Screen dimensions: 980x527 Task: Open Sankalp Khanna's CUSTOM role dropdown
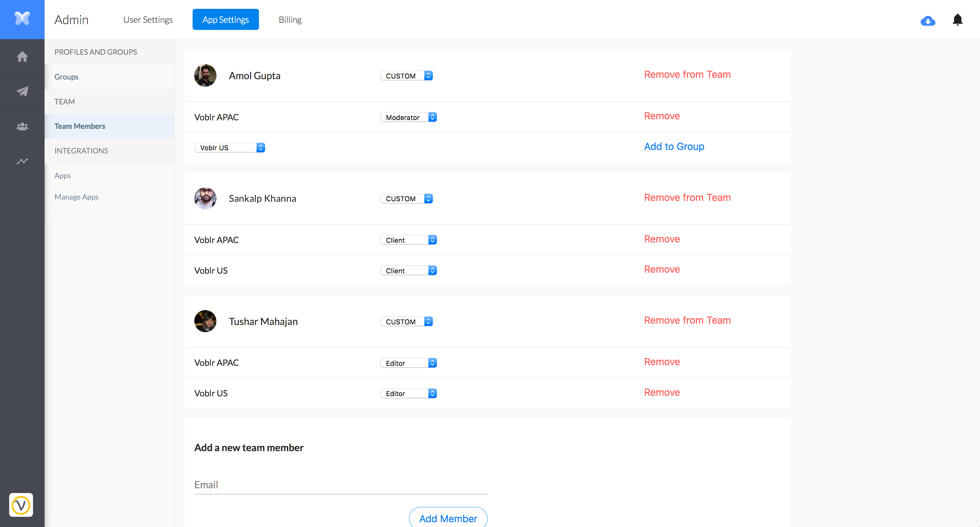pyautogui.click(x=406, y=199)
